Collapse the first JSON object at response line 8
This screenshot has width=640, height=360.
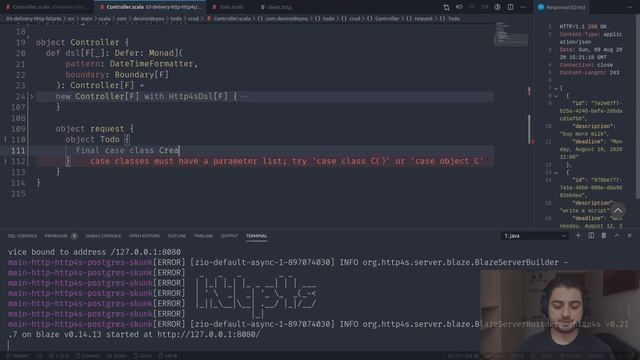click(x=556, y=96)
